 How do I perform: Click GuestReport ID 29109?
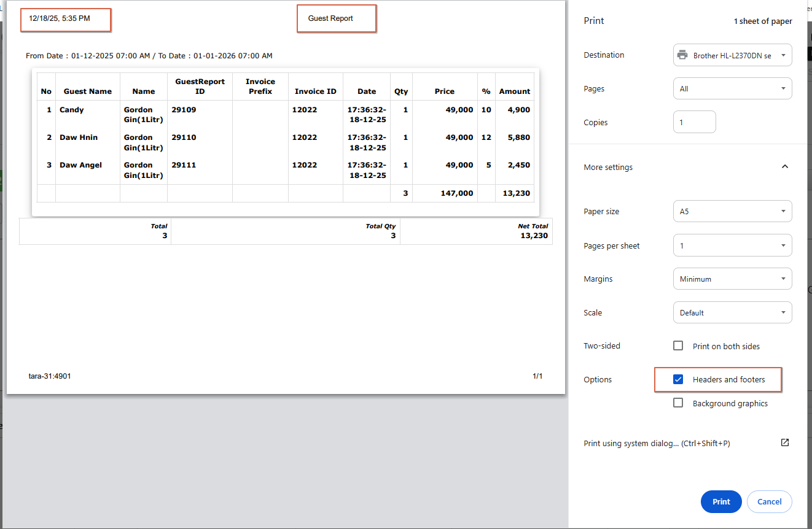pyautogui.click(x=184, y=110)
